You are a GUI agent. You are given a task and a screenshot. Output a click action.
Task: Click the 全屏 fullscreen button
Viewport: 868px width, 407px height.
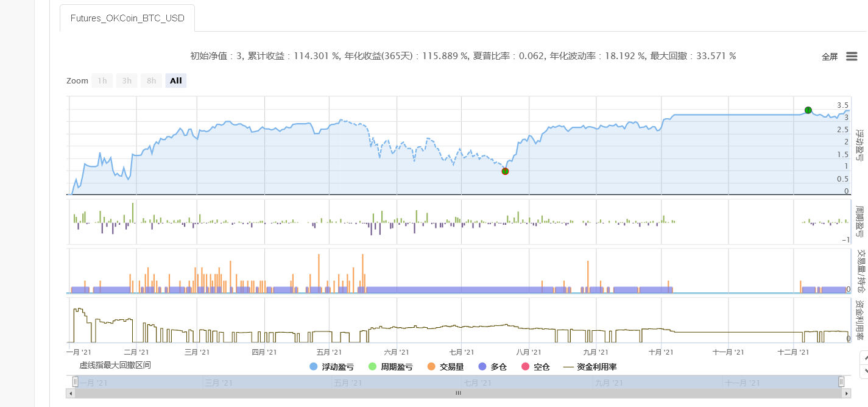[830, 57]
